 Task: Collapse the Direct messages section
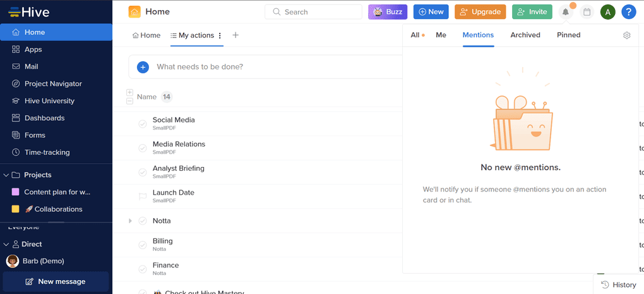pyautogui.click(x=6, y=244)
